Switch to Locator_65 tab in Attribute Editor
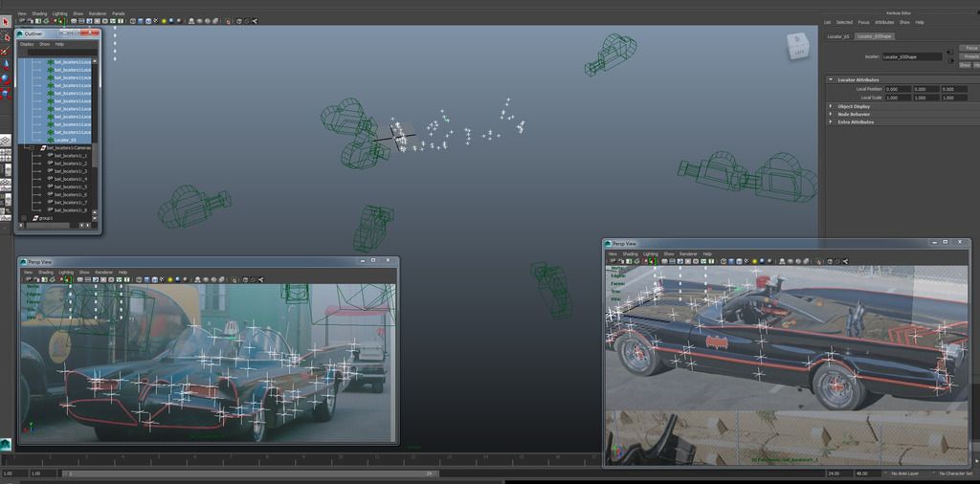The width and height of the screenshot is (980, 484). [x=838, y=36]
